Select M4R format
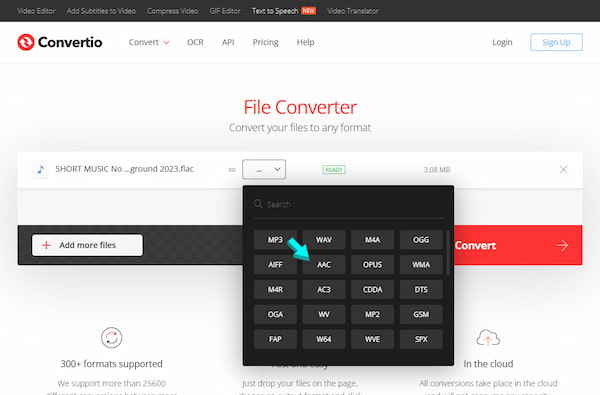 point(275,290)
